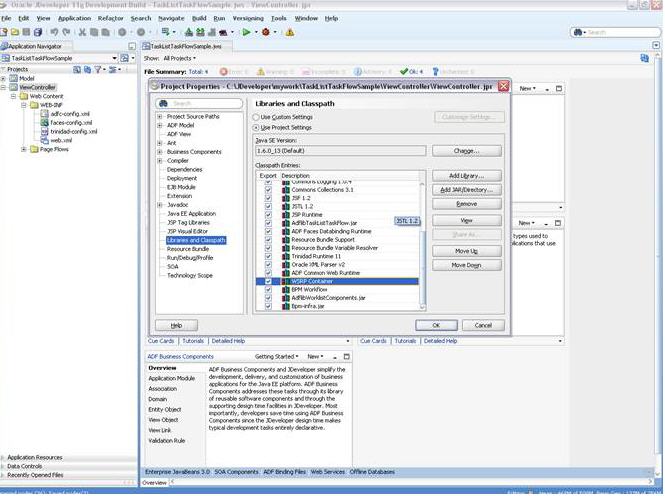Click OK in Project Properties dialog

click(436, 326)
